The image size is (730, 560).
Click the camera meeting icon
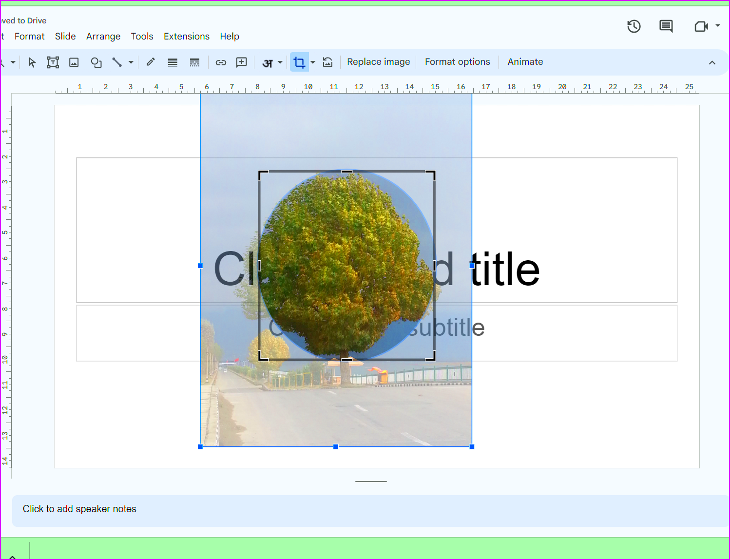tap(701, 26)
